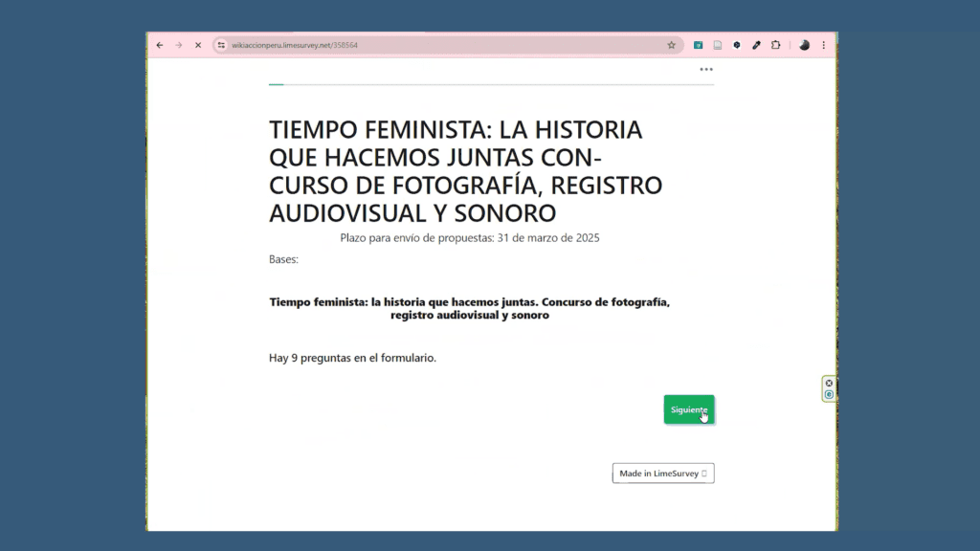Image resolution: width=980 pixels, height=551 pixels.
Task: Bookmark this page with the star icon
Action: (x=671, y=45)
